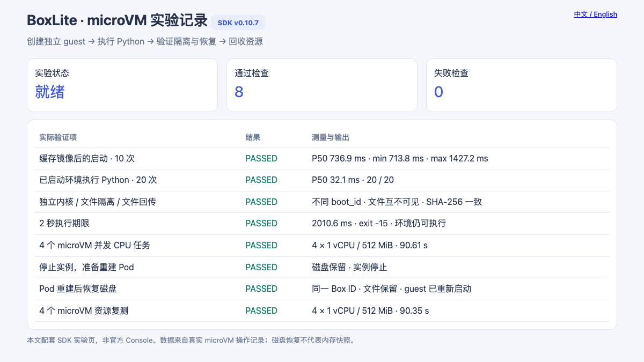Click the 结果 column header
644x362 pixels.
coord(253,137)
